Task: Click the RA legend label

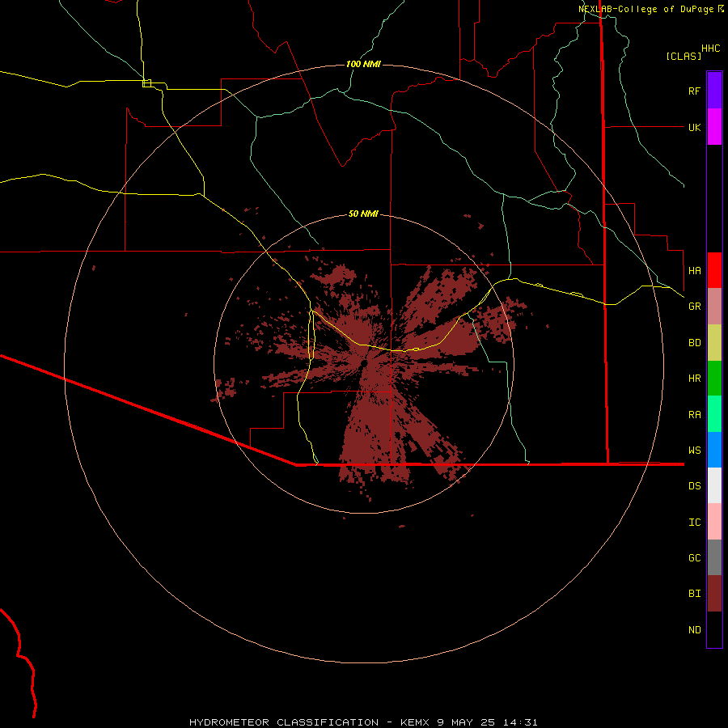Action: pos(694,415)
